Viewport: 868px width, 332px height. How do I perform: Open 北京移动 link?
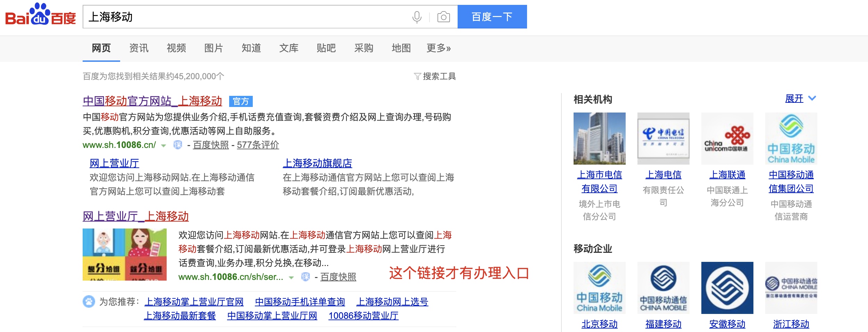point(600,324)
